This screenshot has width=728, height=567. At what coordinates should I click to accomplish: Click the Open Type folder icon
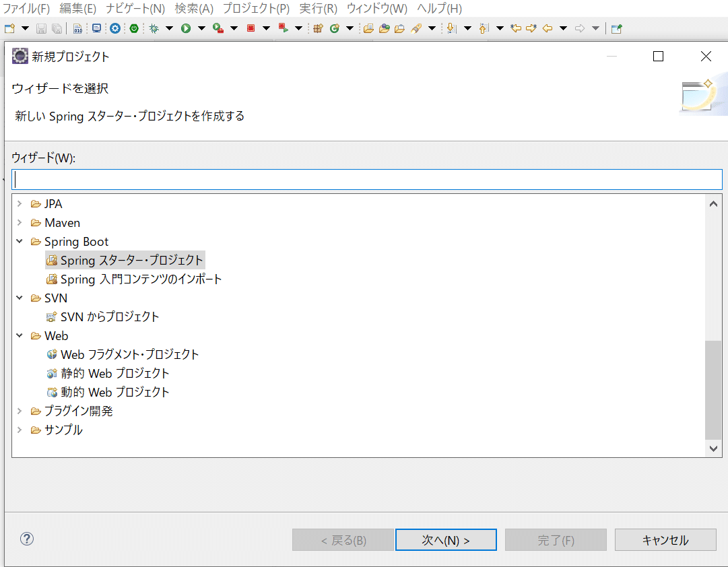click(x=368, y=28)
